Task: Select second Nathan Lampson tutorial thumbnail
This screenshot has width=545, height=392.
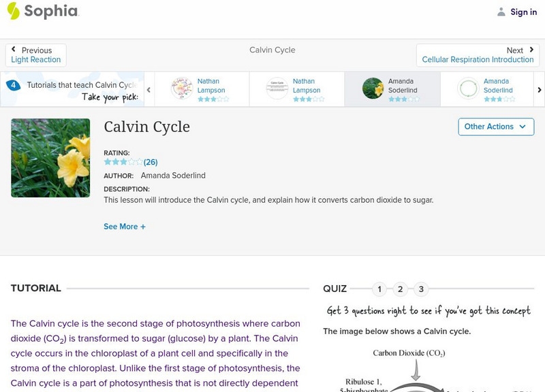Action: click(x=277, y=88)
